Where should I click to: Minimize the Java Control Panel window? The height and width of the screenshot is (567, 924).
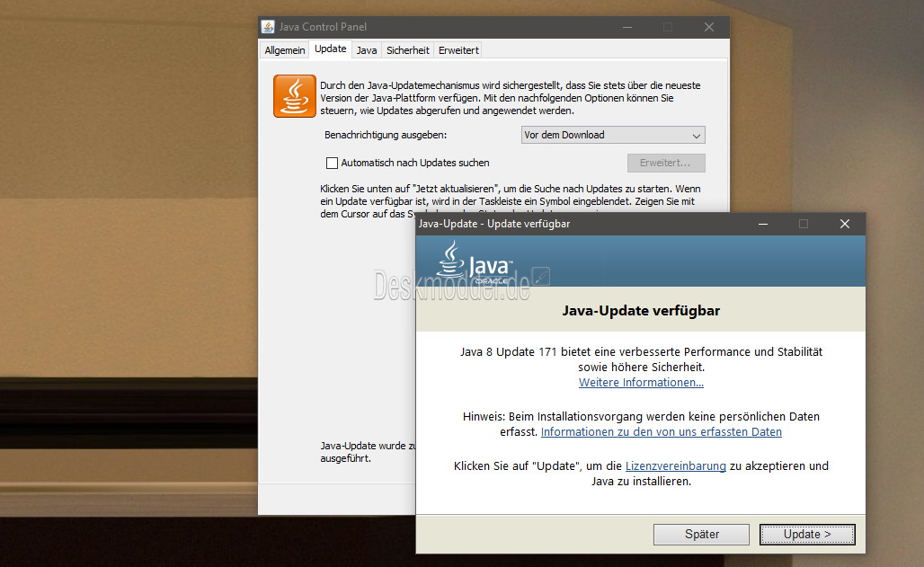[x=627, y=27]
